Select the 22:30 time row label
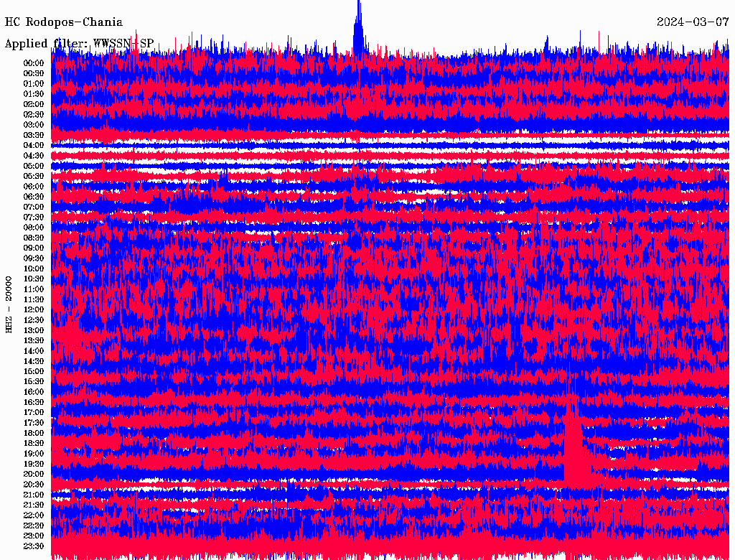The height and width of the screenshot is (560, 735). pyautogui.click(x=34, y=526)
